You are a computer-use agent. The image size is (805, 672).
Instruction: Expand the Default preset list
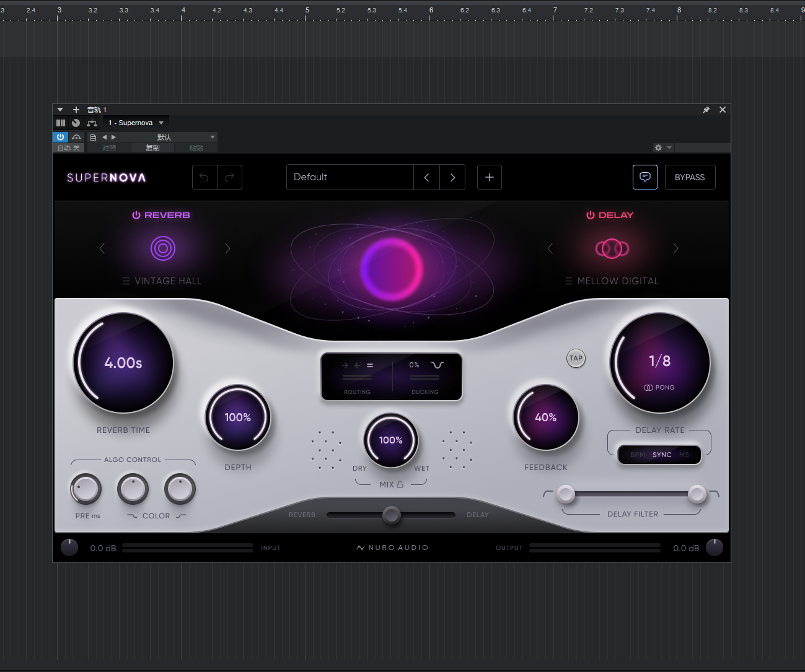pyautogui.click(x=350, y=177)
